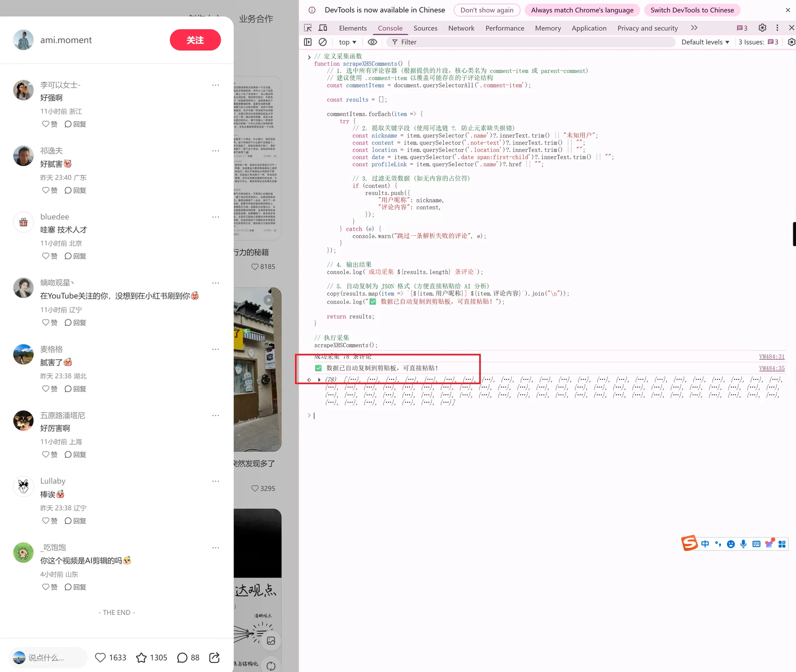Open the top context dropdown
Image resolution: width=796 pixels, height=672 pixels.
click(x=347, y=42)
